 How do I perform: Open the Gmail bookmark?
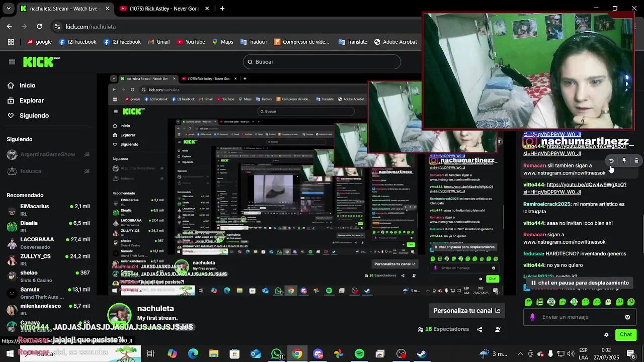[158, 42]
